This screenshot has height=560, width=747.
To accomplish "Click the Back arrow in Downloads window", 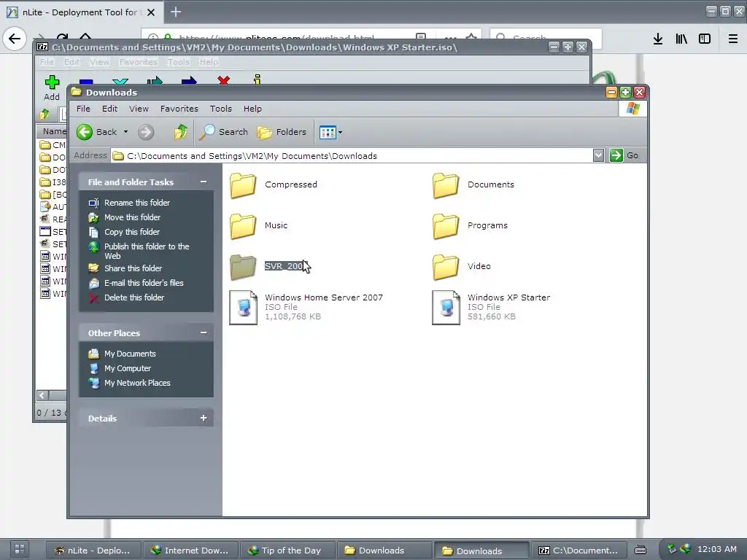I will click(x=85, y=132).
